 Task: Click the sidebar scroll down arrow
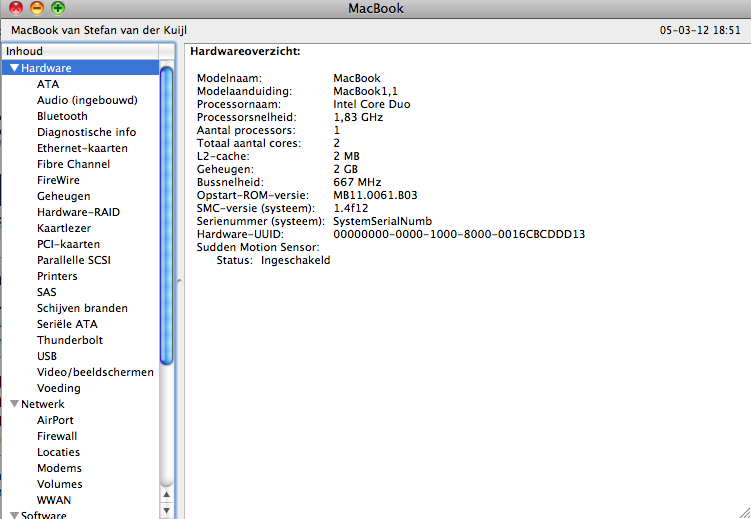[x=166, y=510]
